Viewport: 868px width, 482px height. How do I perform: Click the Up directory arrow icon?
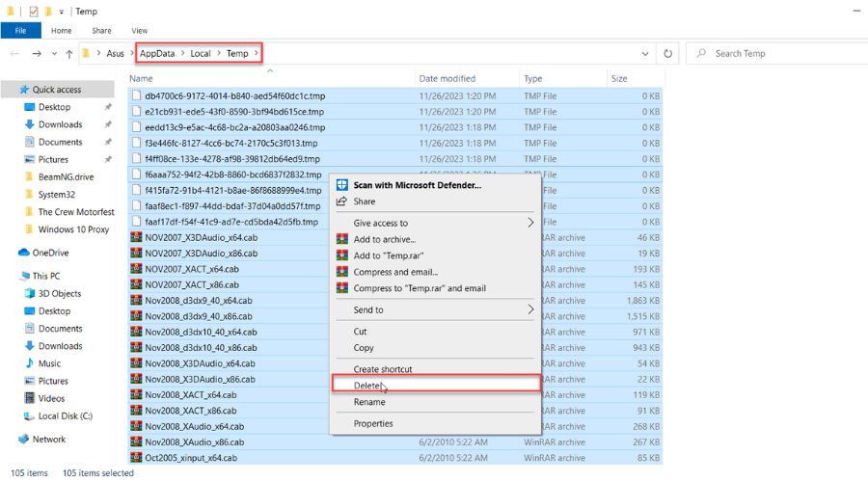[69, 54]
